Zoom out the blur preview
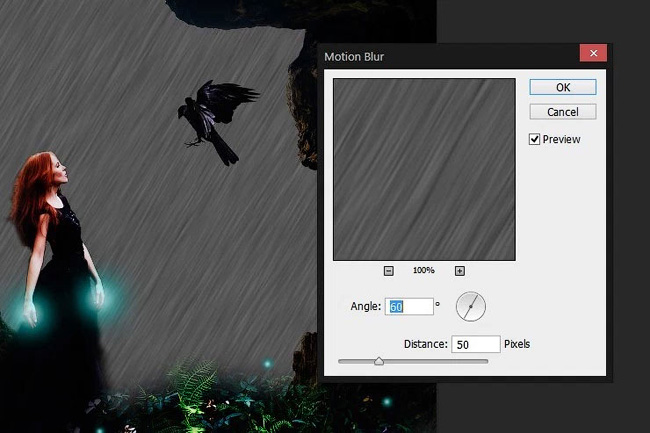 click(x=388, y=271)
